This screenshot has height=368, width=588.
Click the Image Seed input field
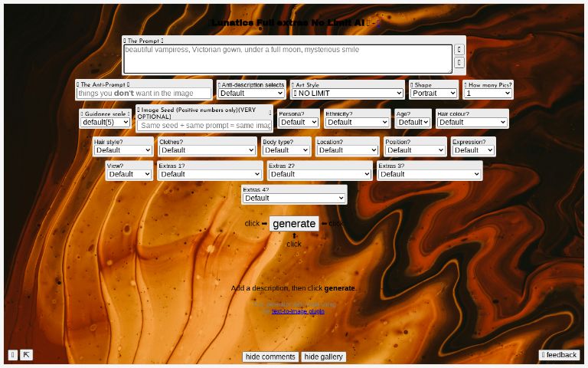205,125
